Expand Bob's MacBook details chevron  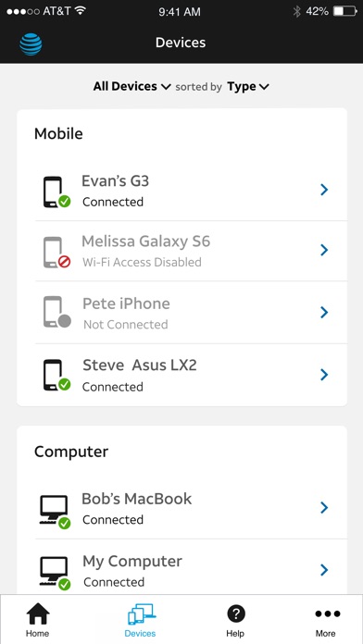324,508
